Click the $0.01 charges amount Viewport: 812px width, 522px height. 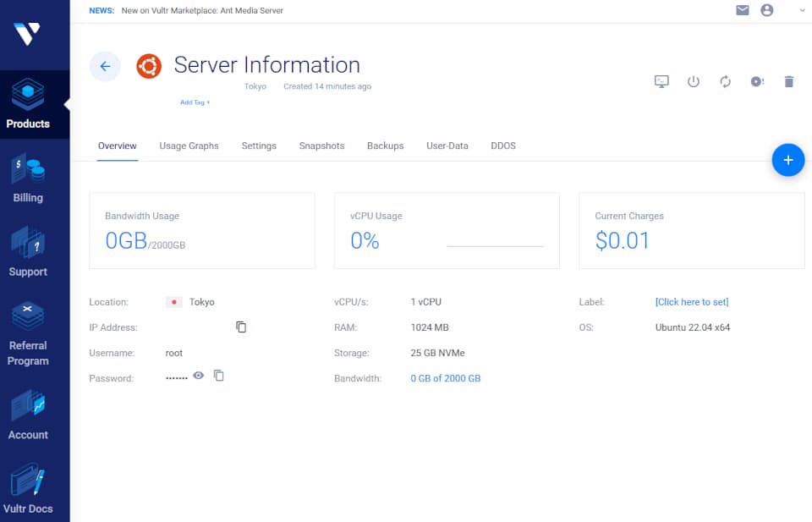click(x=622, y=240)
